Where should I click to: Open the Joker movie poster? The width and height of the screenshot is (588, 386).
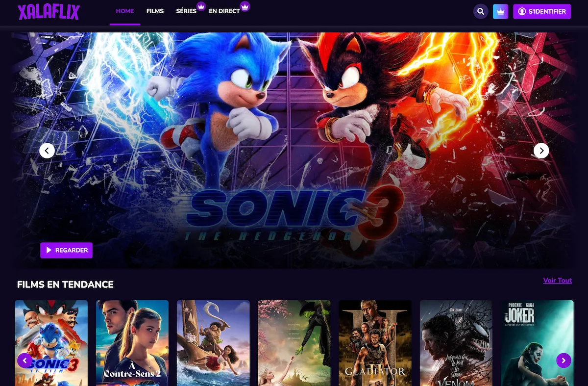(537, 343)
